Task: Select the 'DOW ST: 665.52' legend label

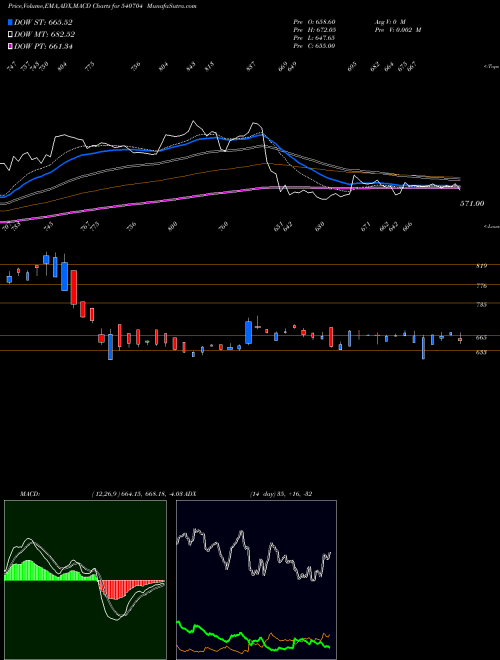Action: tap(44, 22)
